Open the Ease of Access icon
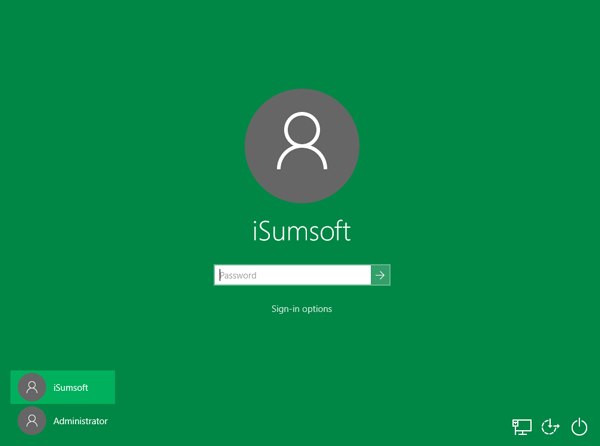Image resolution: width=600 pixels, height=446 pixels. coord(550,426)
